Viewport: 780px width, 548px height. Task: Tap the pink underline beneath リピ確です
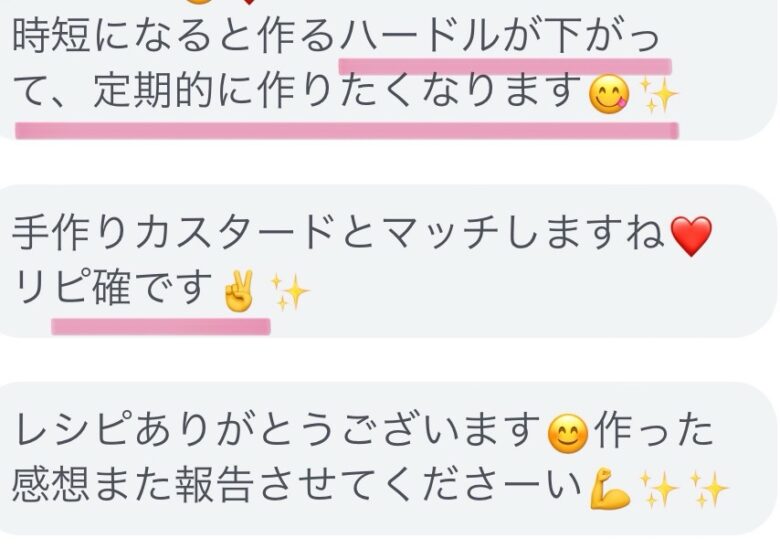[161, 326]
